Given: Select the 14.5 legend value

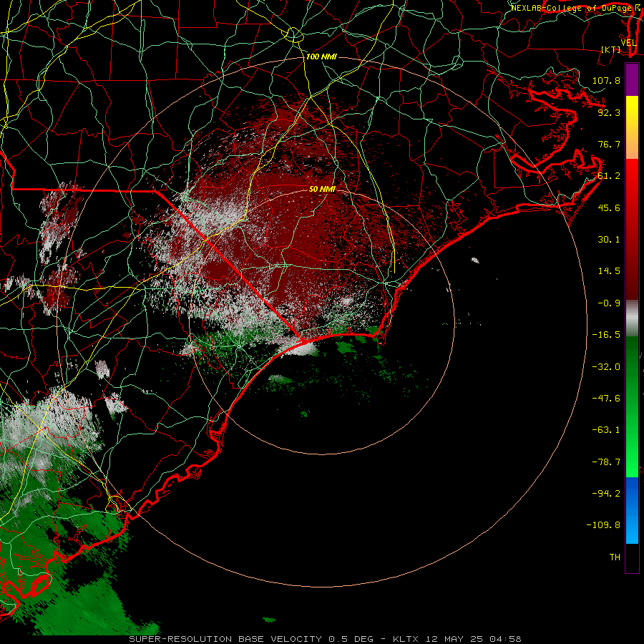Looking at the screenshot, I should (x=609, y=271).
